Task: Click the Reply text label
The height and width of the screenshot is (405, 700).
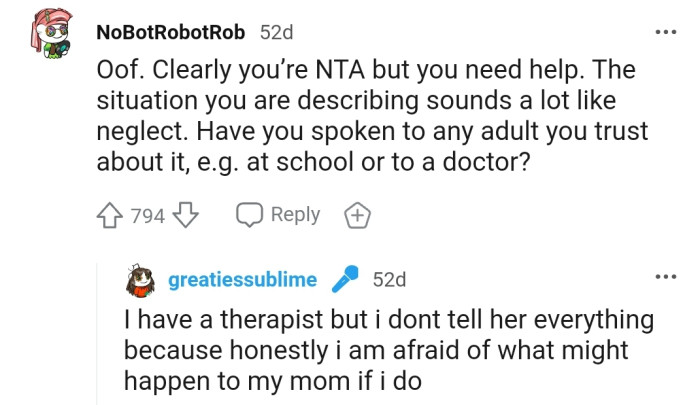Action: [x=295, y=215]
